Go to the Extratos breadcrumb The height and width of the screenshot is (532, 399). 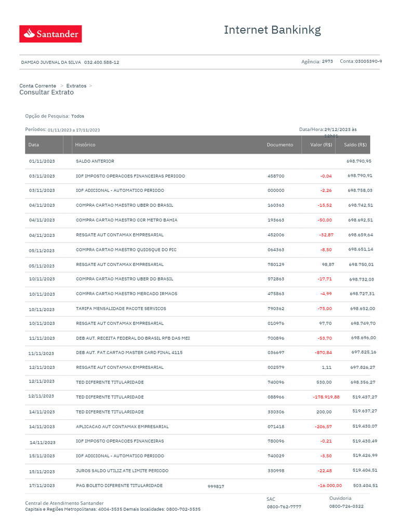(x=76, y=86)
